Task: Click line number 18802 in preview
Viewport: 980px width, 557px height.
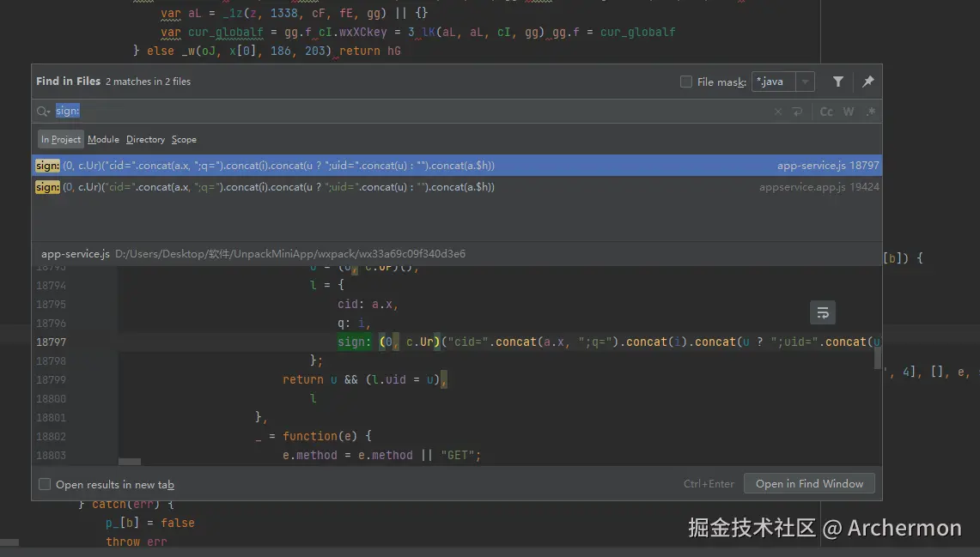Action: click(52, 437)
